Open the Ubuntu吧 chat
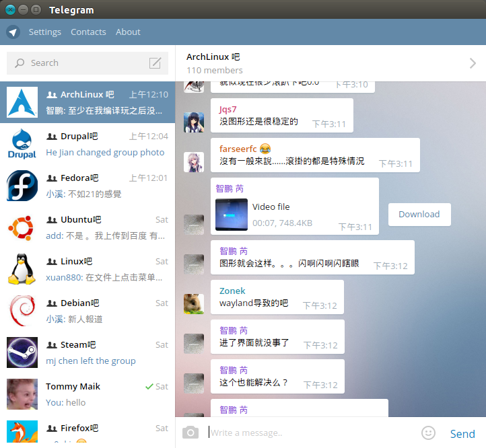Screen dimensions: 486x448 tap(88, 227)
